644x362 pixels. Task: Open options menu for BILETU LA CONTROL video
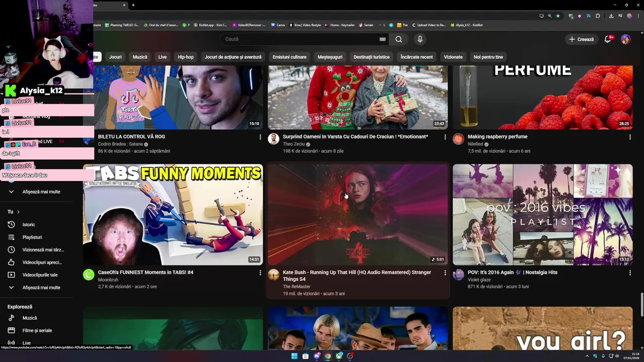click(260, 137)
